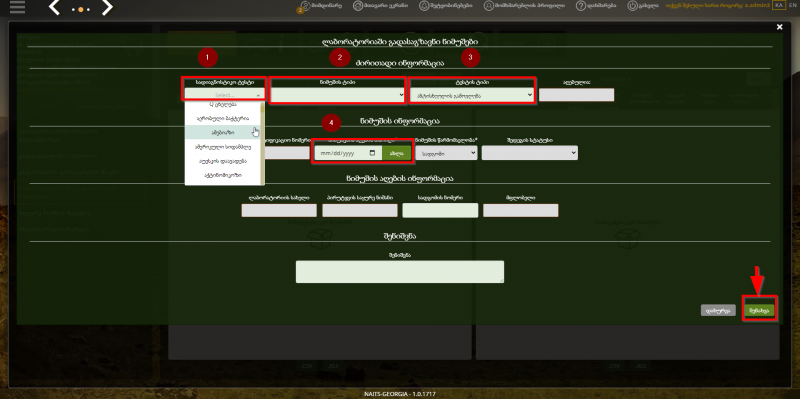The image size is (800, 399).
Task: Open notifications via the bell icon
Action: (x=424, y=6)
